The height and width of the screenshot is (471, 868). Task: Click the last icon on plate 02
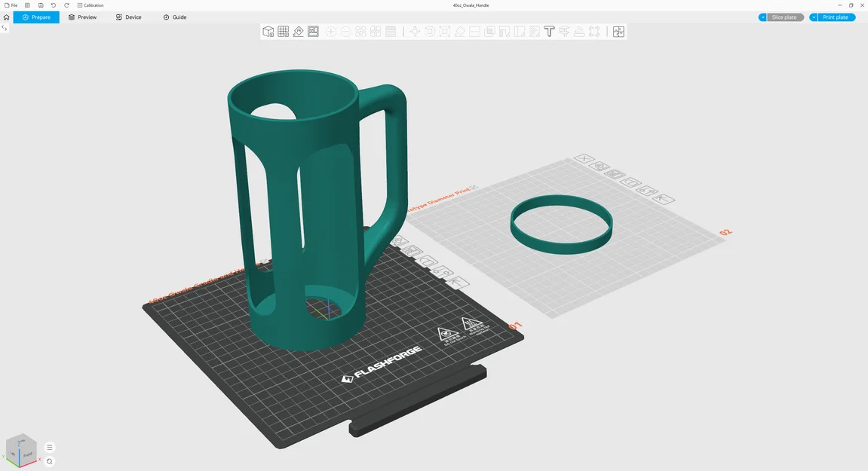664,199
